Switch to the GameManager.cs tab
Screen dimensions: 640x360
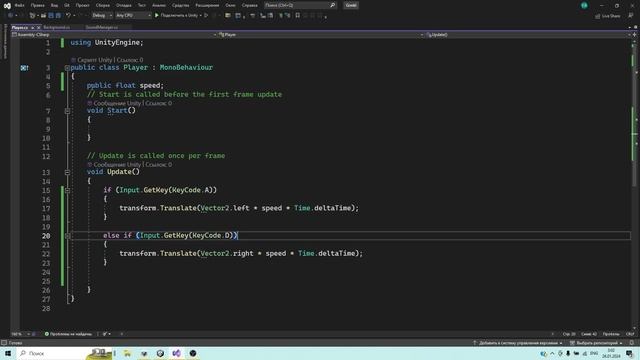pos(102,27)
